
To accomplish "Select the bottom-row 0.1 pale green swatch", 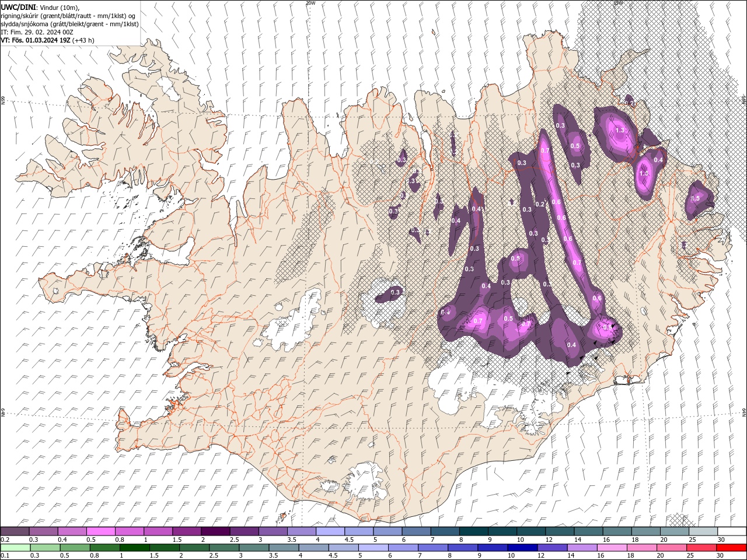I will pos(15,548).
